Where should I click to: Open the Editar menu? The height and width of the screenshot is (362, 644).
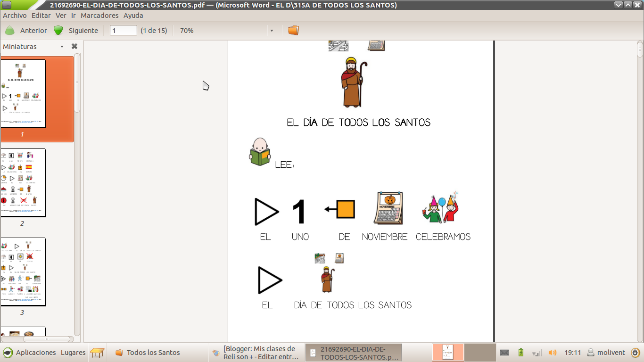(41, 15)
